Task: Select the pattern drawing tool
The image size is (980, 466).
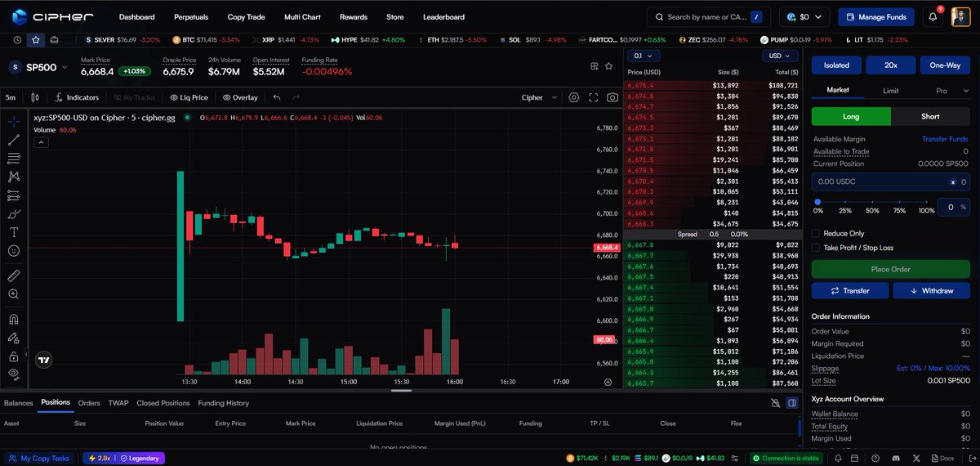Action: point(14,176)
